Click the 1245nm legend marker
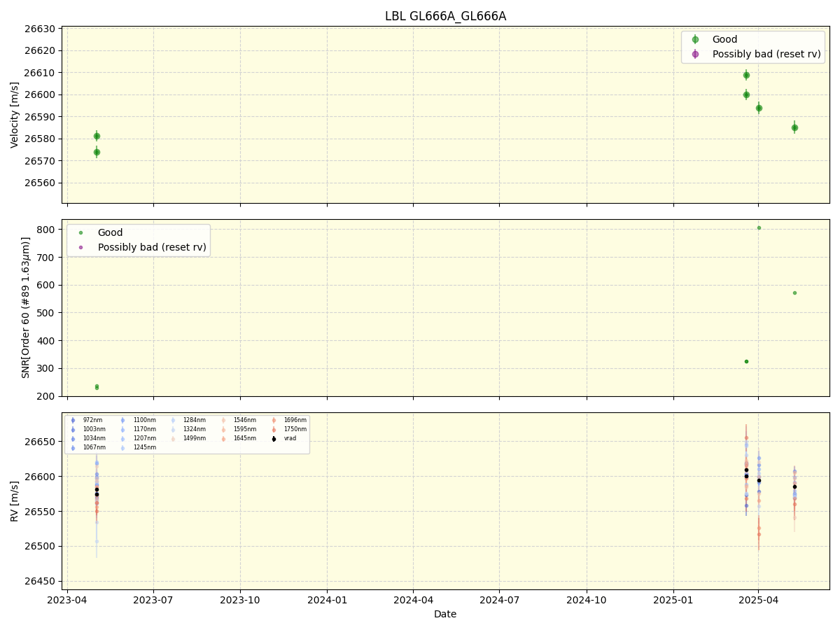Screen dimensions: 840x630 pos(123,448)
